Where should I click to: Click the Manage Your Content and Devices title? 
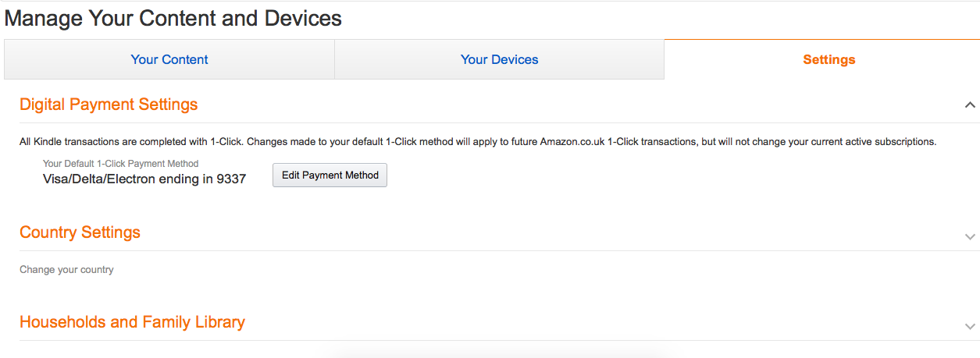173,18
